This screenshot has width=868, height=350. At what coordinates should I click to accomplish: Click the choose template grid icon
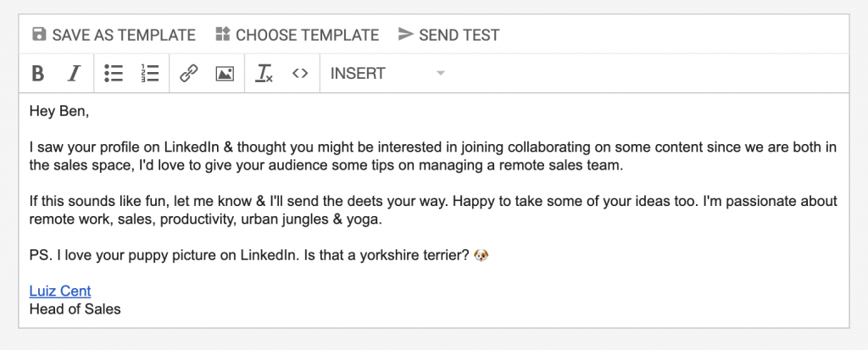click(x=223, y=35)
